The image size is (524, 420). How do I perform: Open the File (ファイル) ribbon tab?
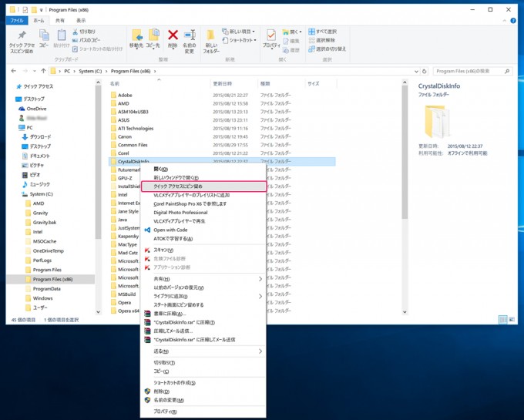[x=17, y=21]
